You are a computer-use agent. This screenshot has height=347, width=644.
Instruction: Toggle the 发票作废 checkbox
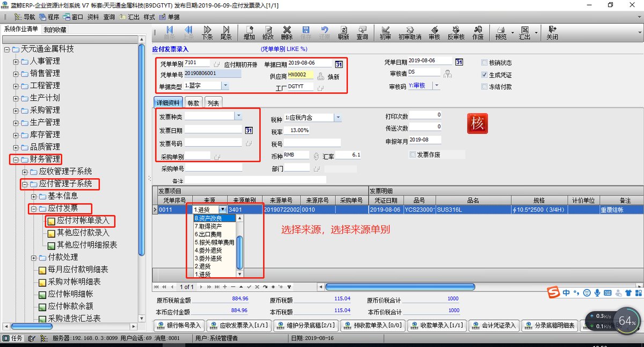[x=412, y=155]
